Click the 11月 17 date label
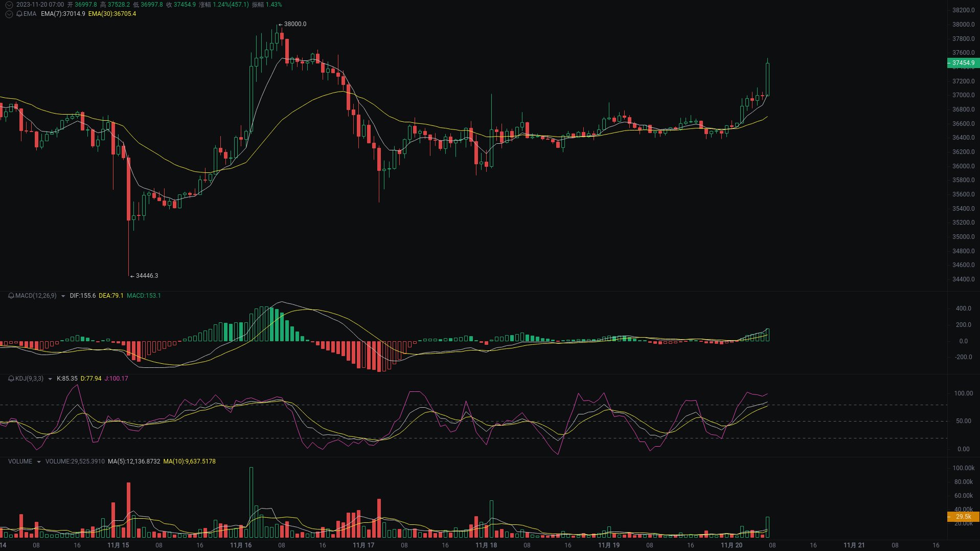Image resolution: width=980 pixels, height=551 pixels. click(363, 545)
